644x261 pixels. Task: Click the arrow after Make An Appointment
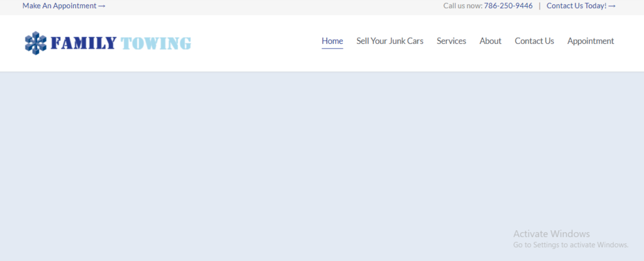tap(102, 6)
